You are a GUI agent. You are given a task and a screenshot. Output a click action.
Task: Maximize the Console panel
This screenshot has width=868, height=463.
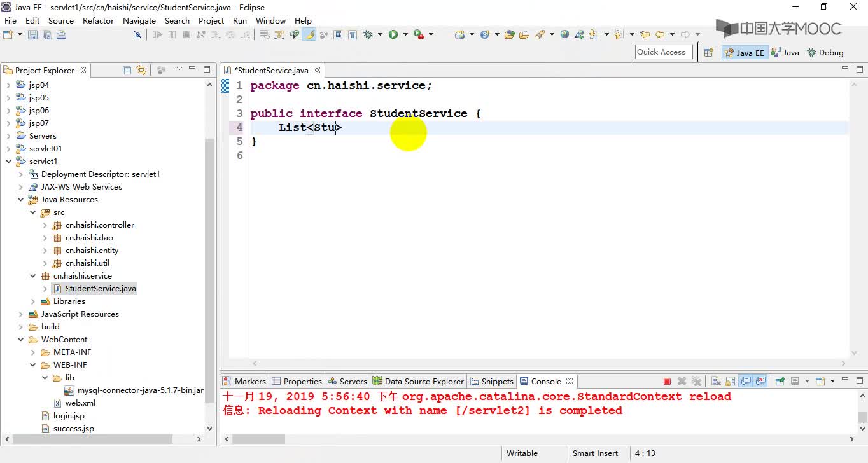click(860, 380)
